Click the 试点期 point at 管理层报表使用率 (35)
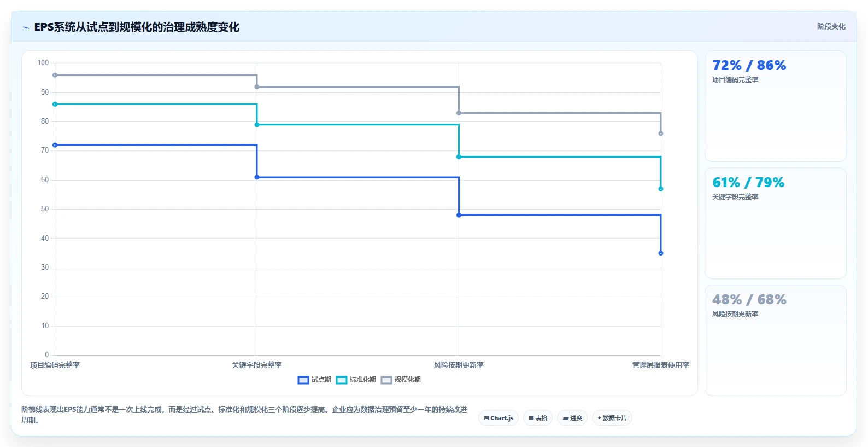The height and width of the screenshot is (447, 868). 661,253
